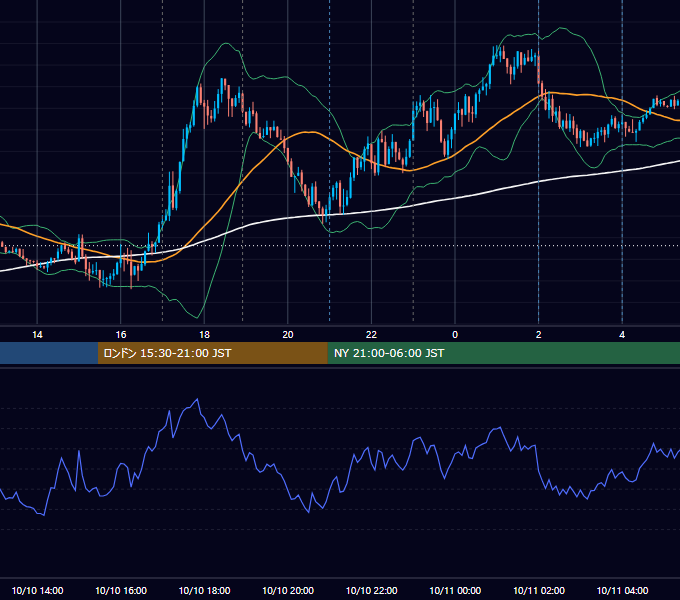Click the hour label 0 on price chart axis

pos(455,335)
